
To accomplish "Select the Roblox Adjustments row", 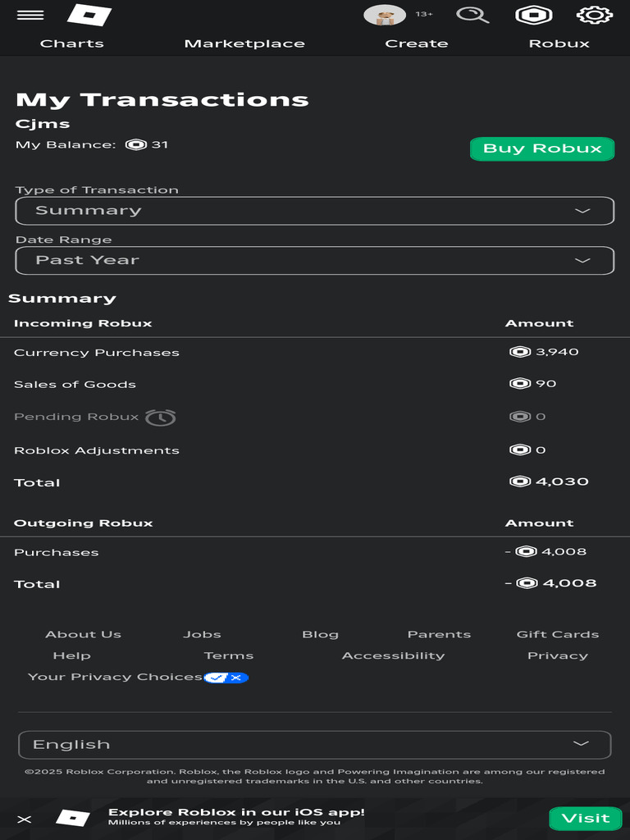I will 314,450.
